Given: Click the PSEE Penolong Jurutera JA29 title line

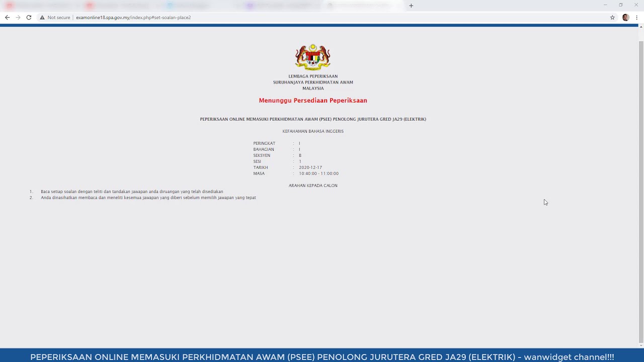Looking at the screenshot, I should tap(313, 119).
